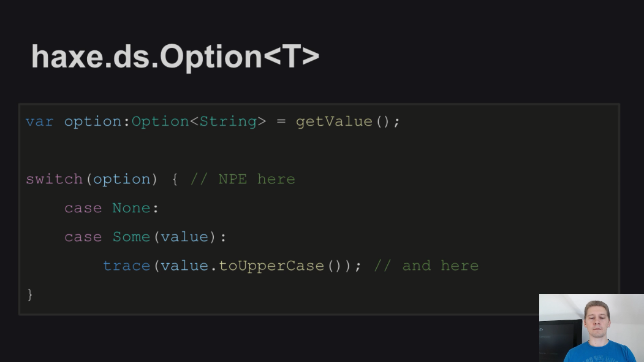Image resolution: width=644 pixels, height=362 pixels.
Task: Click the // and here comment
Action: 426,265
